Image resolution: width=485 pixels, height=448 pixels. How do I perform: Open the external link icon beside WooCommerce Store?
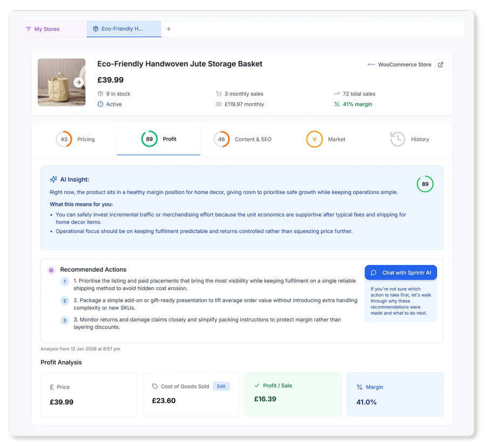(x=440, y=65)
